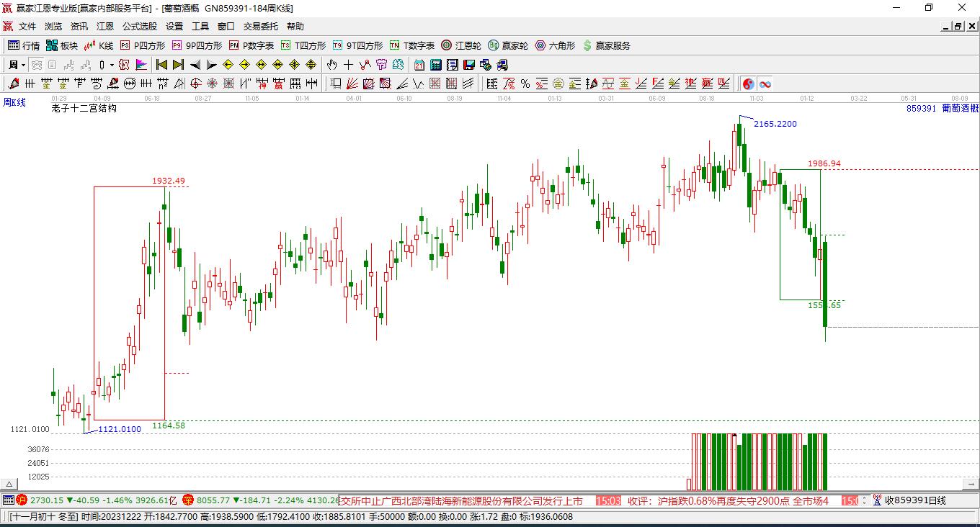This screenshot has height=527, width=980.
Task: Open the 资讯 menu
Action: (79, 27)
